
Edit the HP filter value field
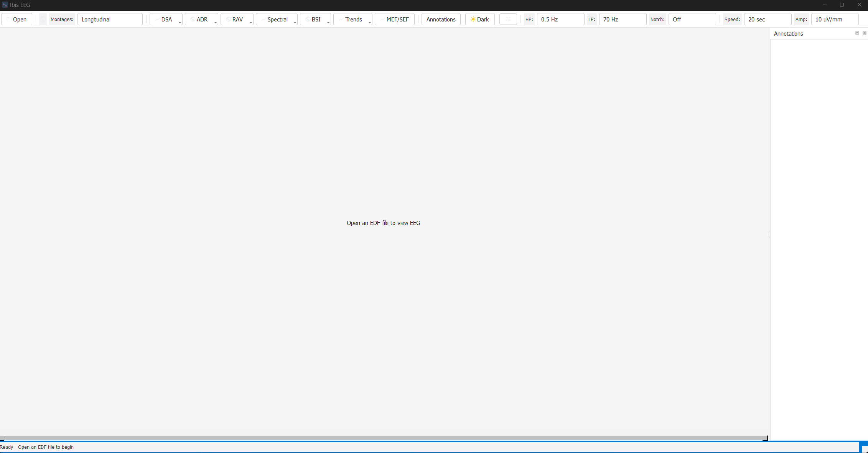560,19
